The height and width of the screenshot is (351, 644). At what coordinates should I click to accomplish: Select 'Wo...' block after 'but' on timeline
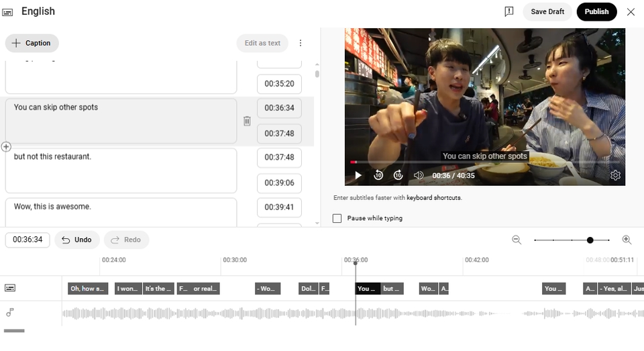pos(429,289)
